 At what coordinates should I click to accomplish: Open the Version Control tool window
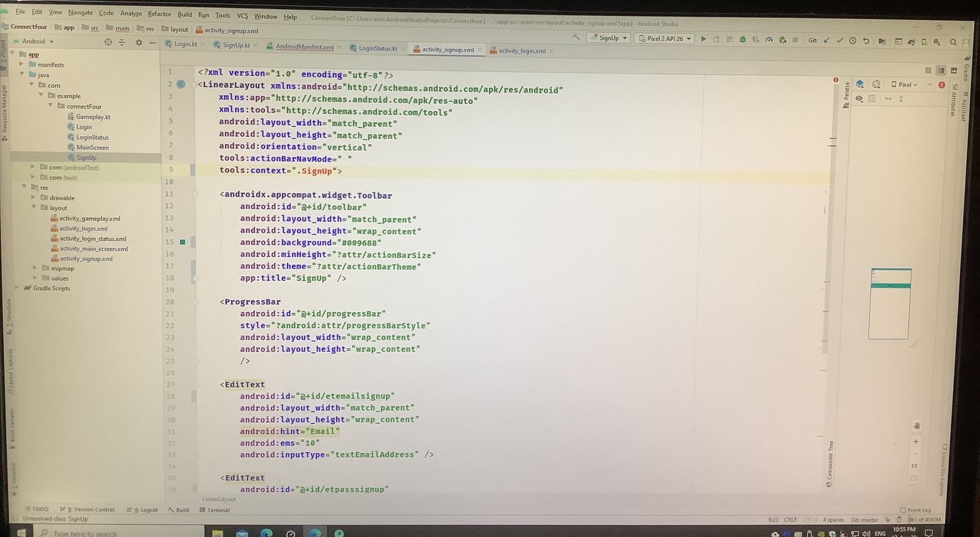click(88, 509)
